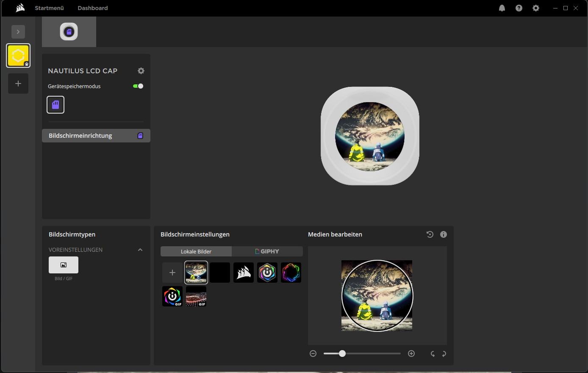Image resolution: width=588 pixels, height=373 pixels.
Task: Select the hexagon iCUE logo thumbnail
Action: click(267, 273)
